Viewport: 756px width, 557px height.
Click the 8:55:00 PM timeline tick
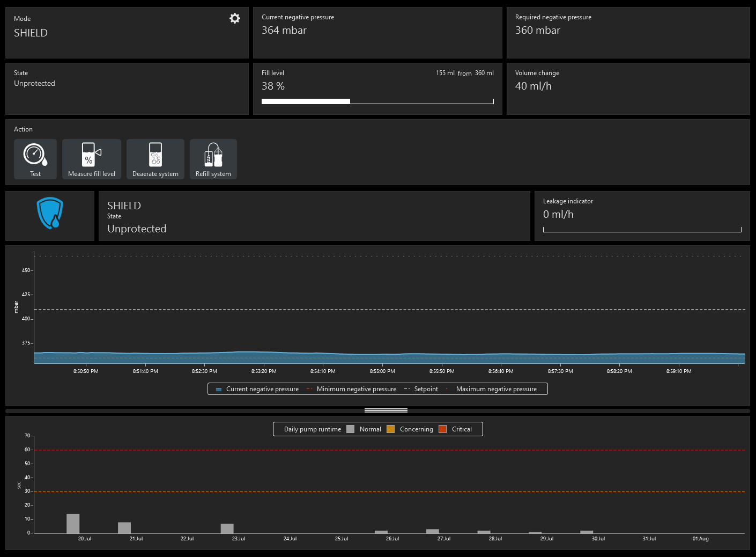pyautogui.click(x=382, y=371)
